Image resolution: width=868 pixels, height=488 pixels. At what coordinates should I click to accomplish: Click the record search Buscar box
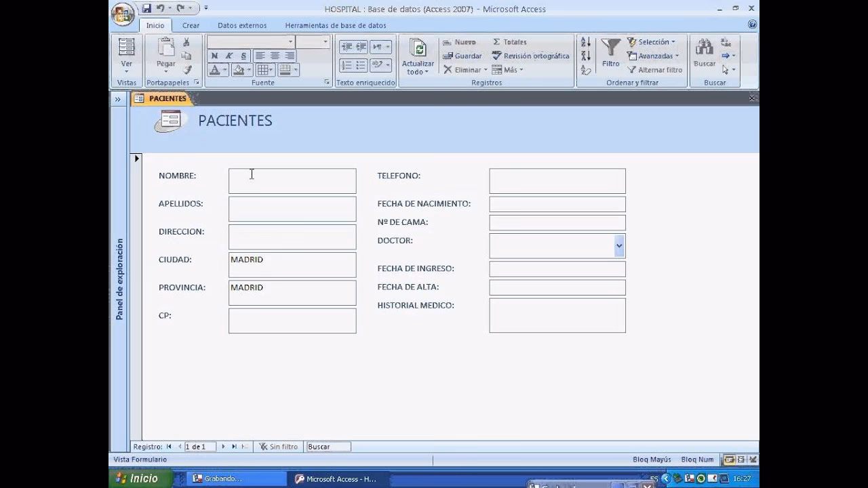click(329, 447)
